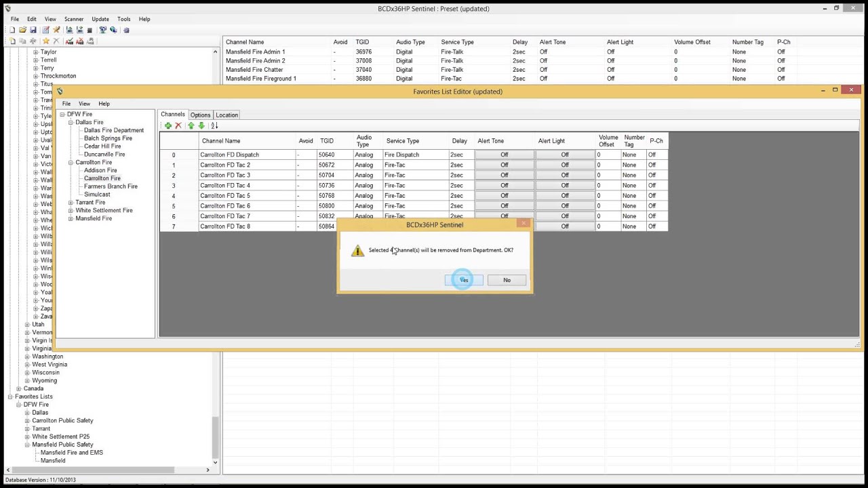Open the Scanner menu in main window

tap(74, 19)
